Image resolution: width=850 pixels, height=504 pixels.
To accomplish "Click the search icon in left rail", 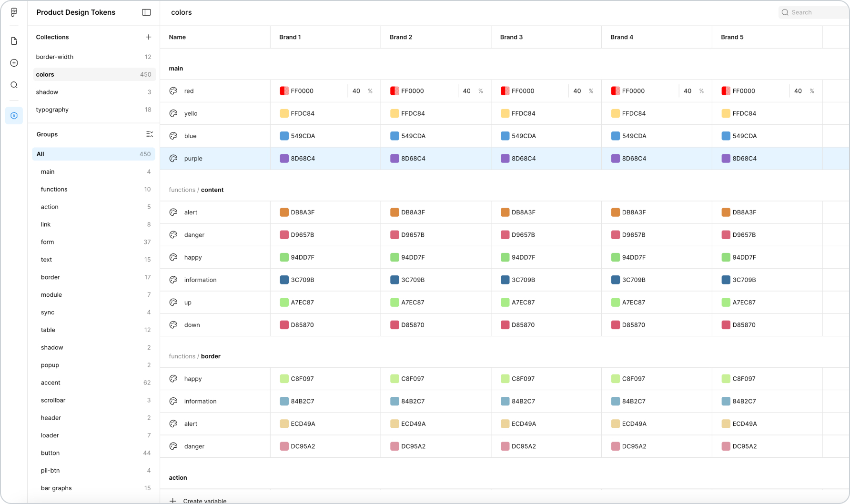I will coord(14,85).
